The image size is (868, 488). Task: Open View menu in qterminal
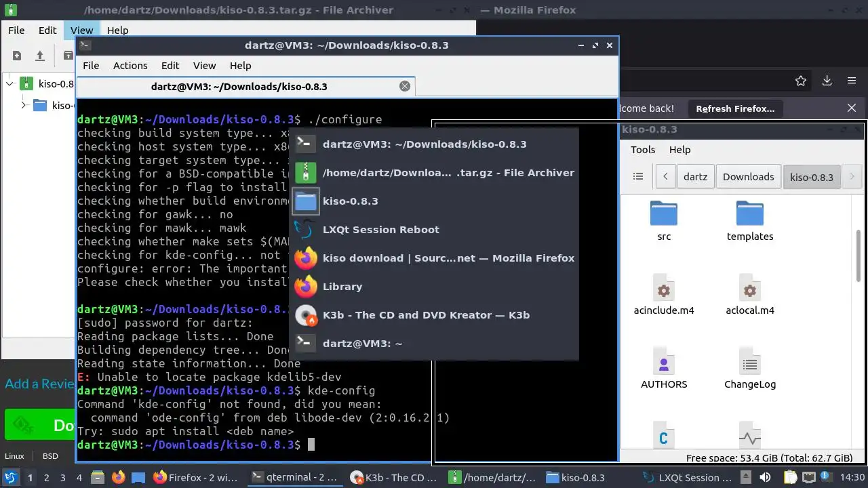(x=204, y=66)
